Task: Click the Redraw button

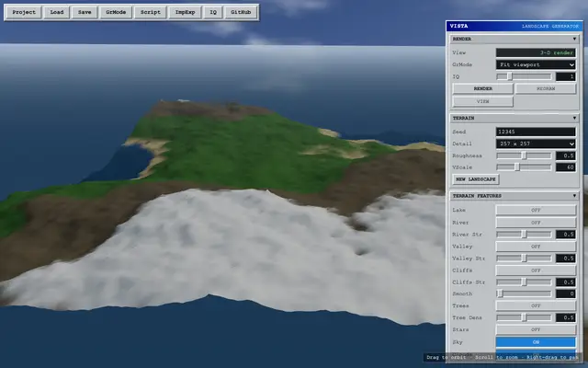Action: [546, 88]
